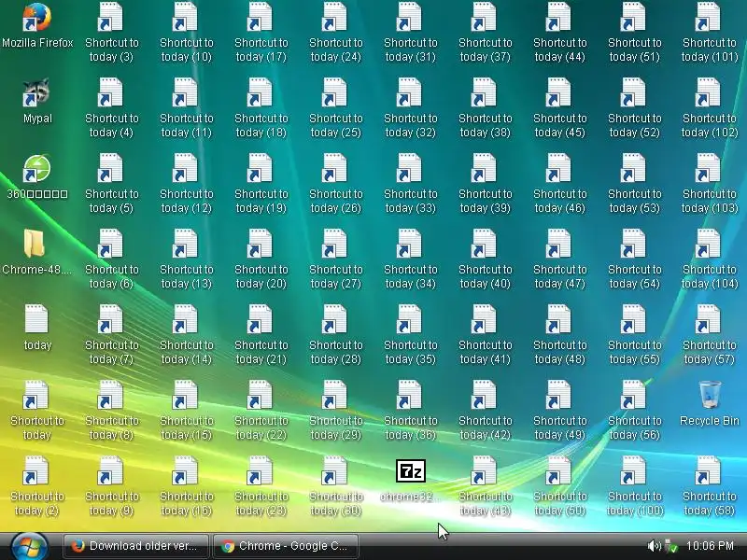747x560 pixels.
Task: Select the 'today' text file icon
Action: pyautogui.click(x=37, y=329)
